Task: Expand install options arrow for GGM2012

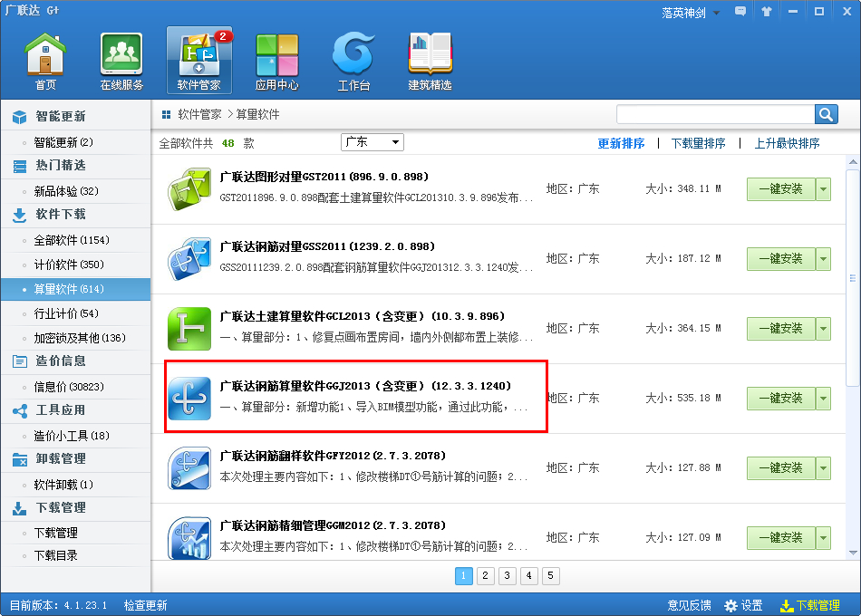Action: click(823, 538)
